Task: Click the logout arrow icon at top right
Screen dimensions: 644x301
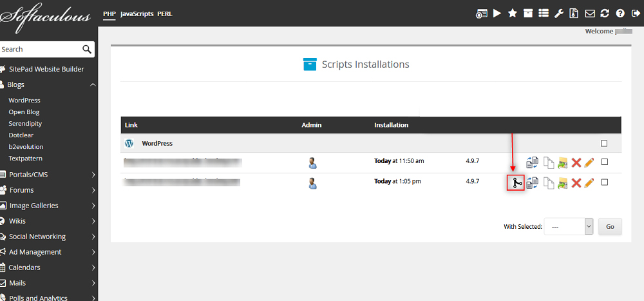Action: [635, 14]
